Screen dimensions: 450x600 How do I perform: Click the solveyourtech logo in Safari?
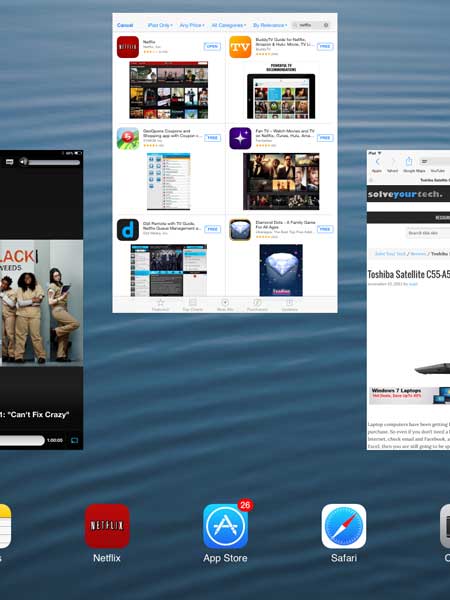tap(405, 194)
